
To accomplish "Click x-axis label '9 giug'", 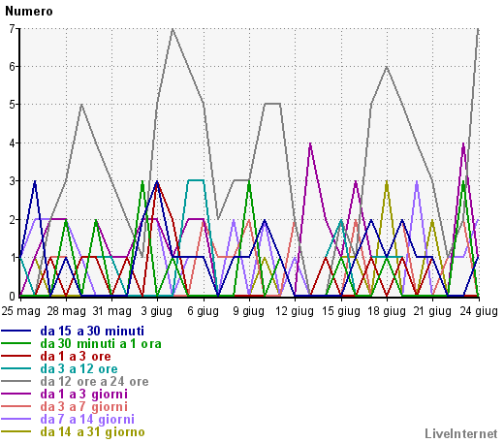I will [x=249, y=311].
